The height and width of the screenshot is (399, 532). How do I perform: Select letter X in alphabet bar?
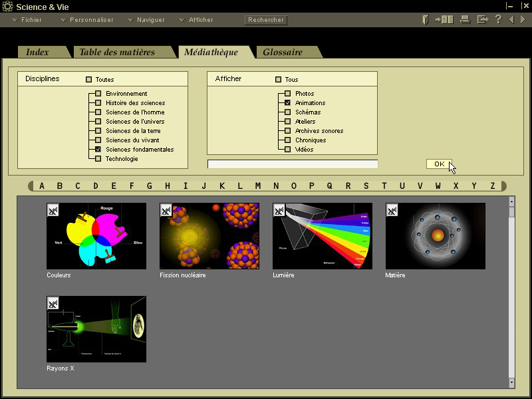point(456,186)
